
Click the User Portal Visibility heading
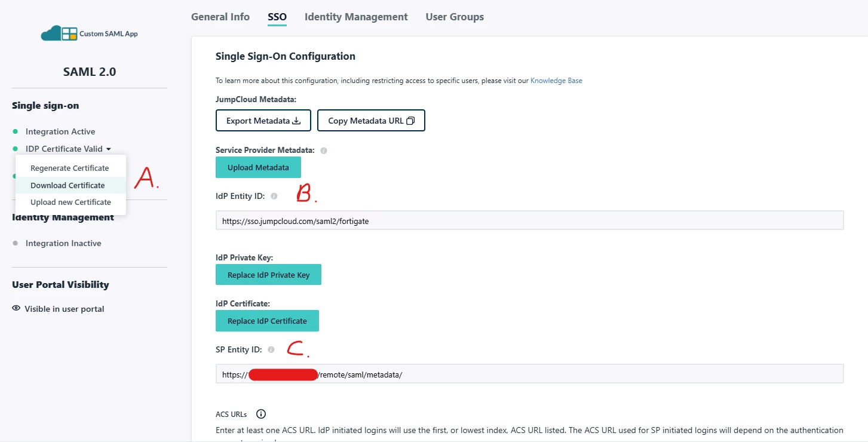coord(60,284)
